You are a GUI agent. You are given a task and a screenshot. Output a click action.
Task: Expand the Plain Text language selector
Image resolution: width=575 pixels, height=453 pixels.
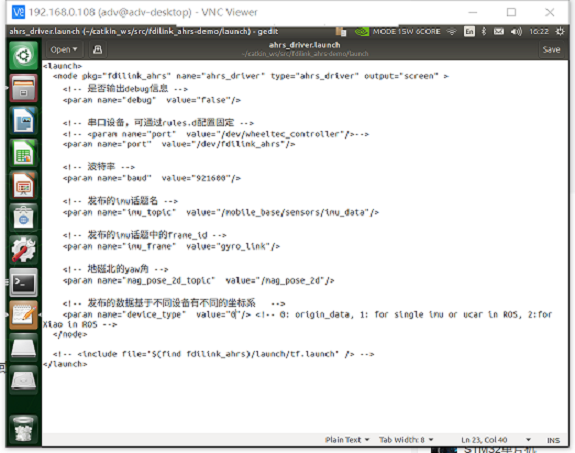tap(347, 439)
